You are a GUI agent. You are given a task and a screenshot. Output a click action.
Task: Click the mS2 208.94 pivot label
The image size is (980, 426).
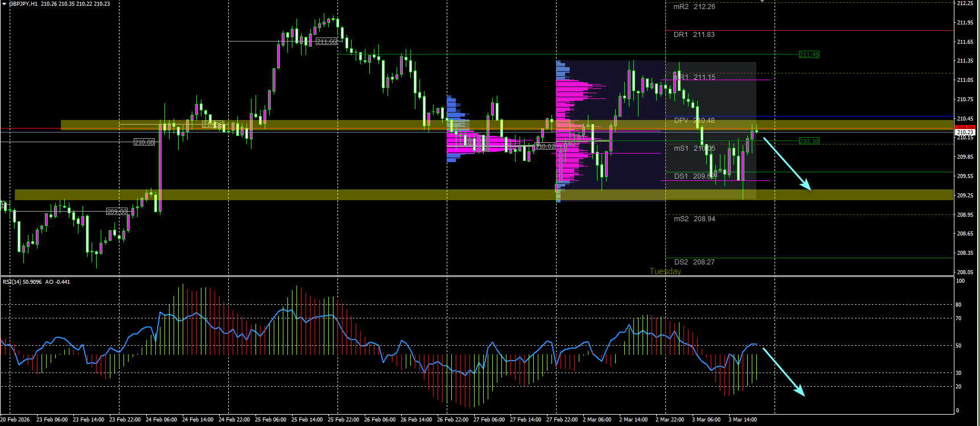(694, 219)
